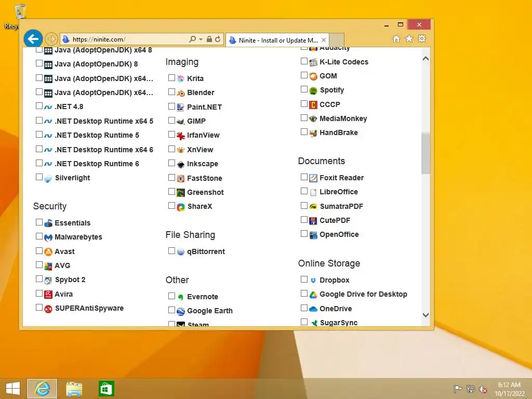Click the Paint.NET app icon
This screenshot has width=532, height=399.
click(181, 107)
